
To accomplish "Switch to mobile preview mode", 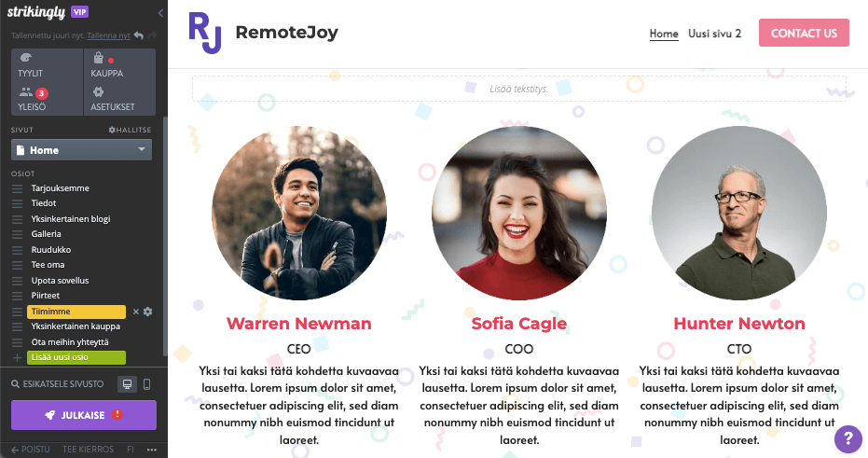I will (x=146, y=384).
